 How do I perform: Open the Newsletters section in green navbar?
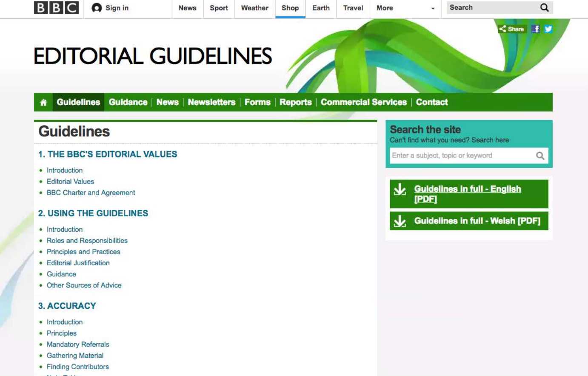point(211,102)
